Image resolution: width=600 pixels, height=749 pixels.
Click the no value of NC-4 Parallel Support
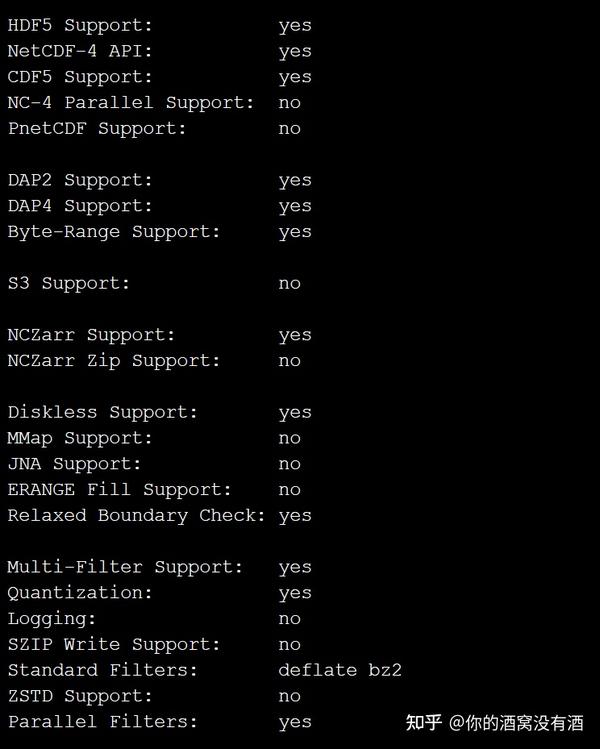289,103
